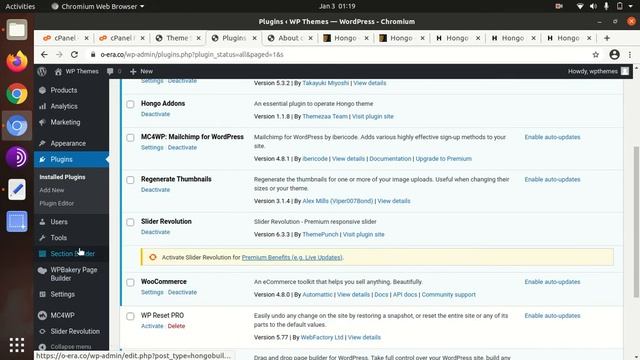Open the Chromium icon in the dock
The height and width of the screenshot is (360, 640).
tap(17, 126)
